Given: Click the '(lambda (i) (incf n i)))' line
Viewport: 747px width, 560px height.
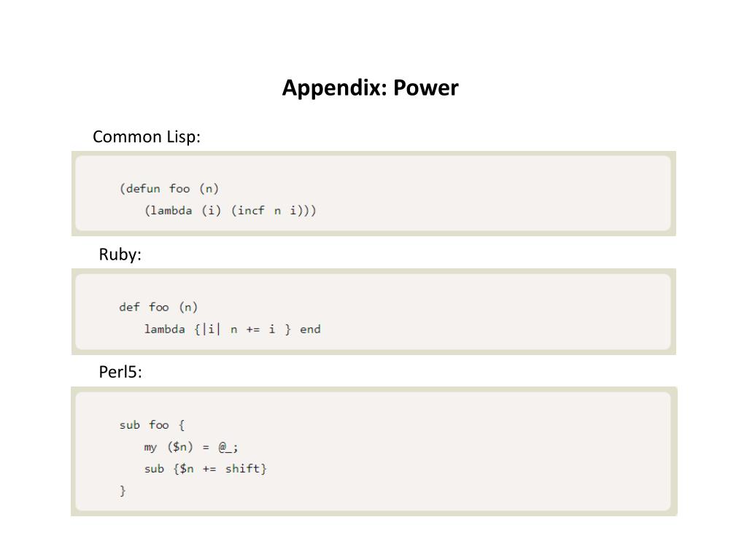Looking at the screenshot, I should click(x=230, y=211).
